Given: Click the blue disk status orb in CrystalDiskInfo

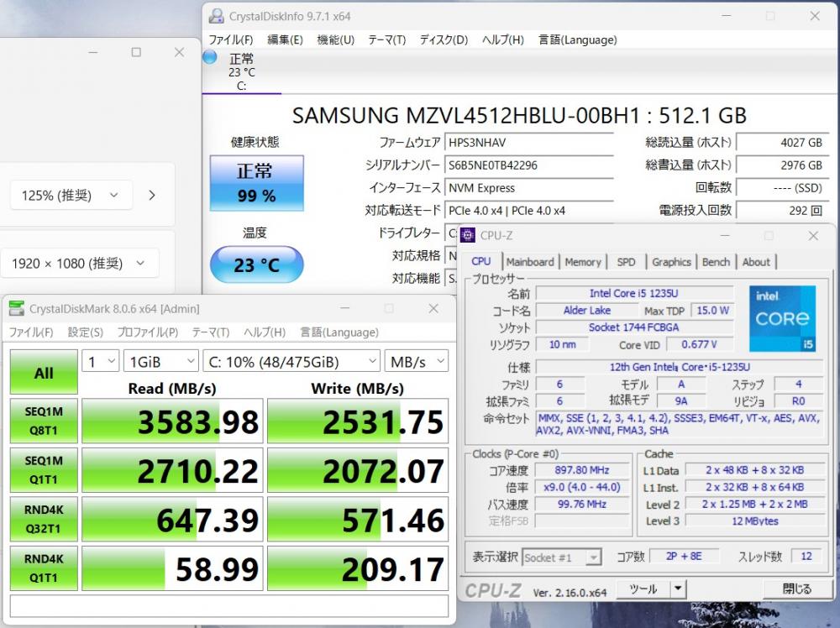Looking at the screenshot, I should click(209, 57).
